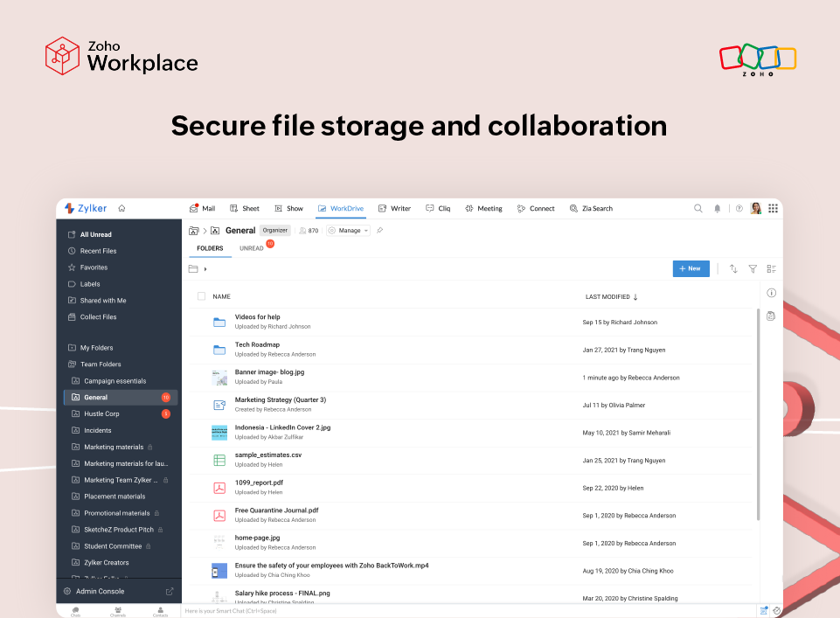Open Admin Console from the sidebar

click(x=98, y=590)
